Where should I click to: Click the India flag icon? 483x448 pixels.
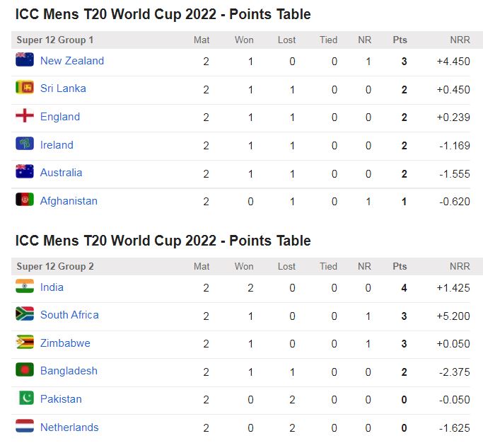[25, 287]
